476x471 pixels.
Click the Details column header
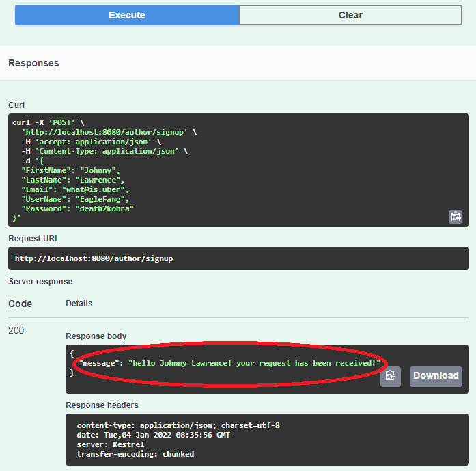pyautogui.click(x=79, y=304)
